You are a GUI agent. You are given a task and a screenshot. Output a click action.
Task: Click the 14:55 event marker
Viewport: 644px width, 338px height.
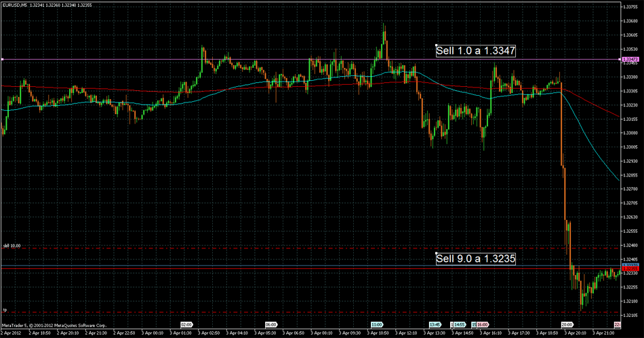coord(459,324)
